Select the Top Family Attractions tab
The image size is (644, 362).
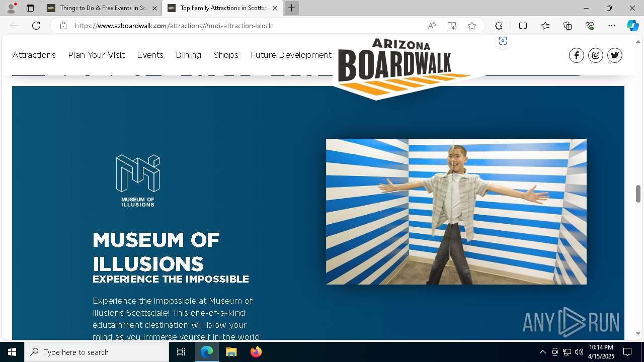(x=222, y=8)
